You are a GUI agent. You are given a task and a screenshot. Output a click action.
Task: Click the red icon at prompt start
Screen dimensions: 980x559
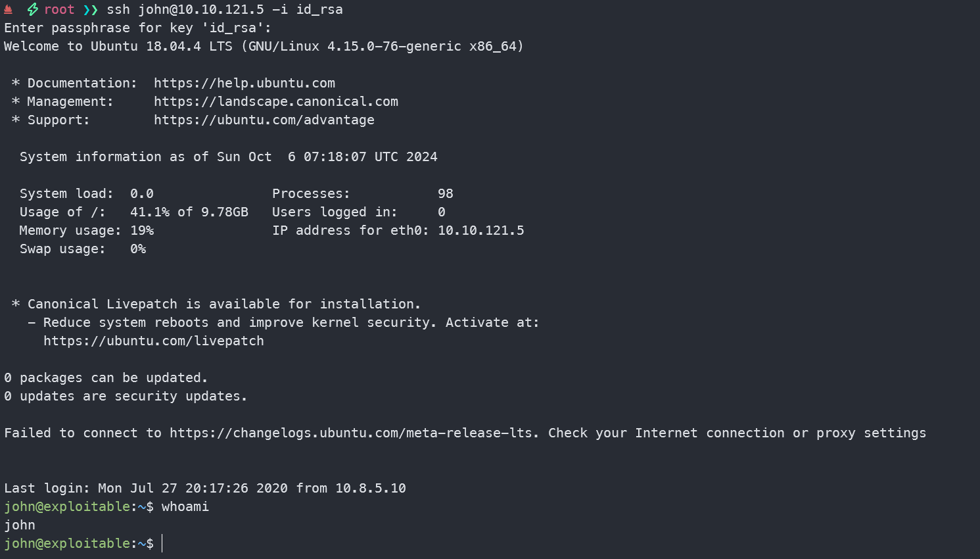pos(8,9)
